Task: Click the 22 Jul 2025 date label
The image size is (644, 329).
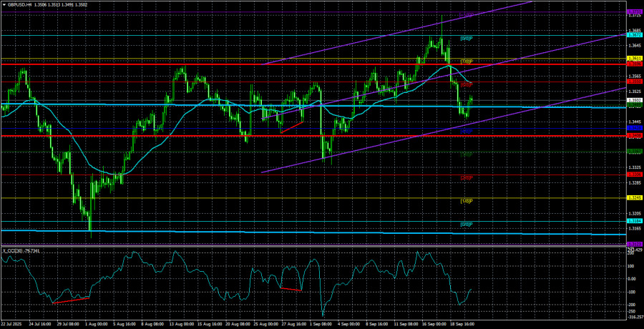Action: pos(14,324)
